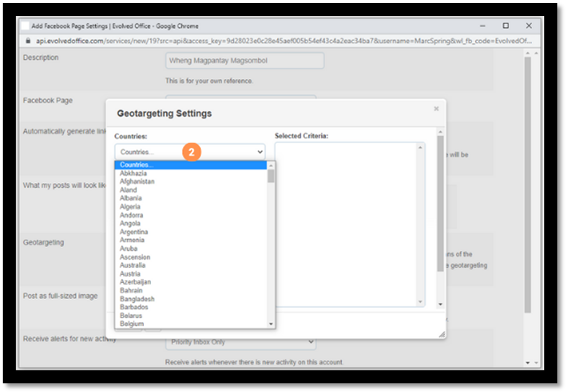This screenshot has width=566, height=392.
Task: Click the country list scrollbar thumb
Action: (x=271, y=176)
